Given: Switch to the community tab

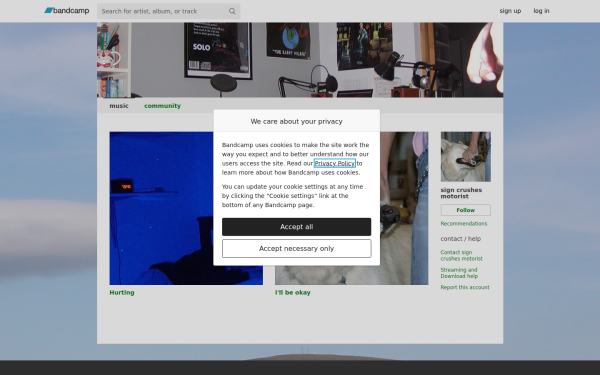Looking at the screenshot, I should (x=162, y=106).
